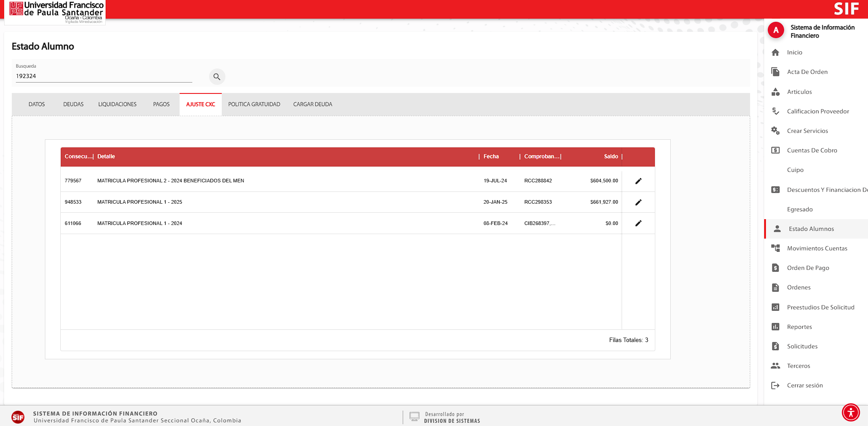868x426 pixels.
Task: Click the Inicio home icon
Action: [775, 52]
